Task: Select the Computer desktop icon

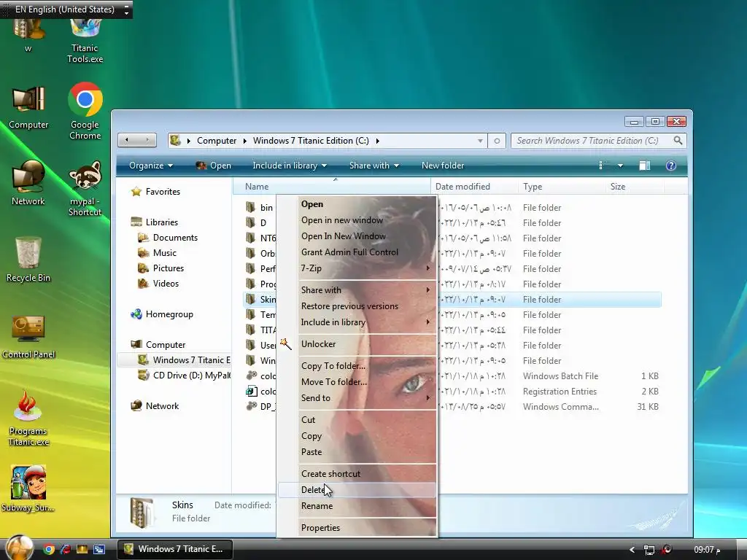Action: (x=28, y=108)
